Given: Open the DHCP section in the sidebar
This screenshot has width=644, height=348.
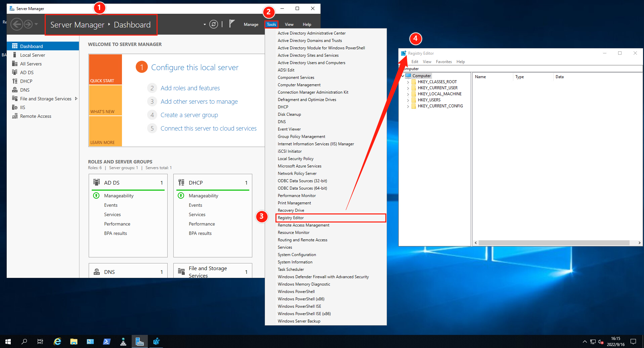Looking at the screenshot, I should coord(27,81).
